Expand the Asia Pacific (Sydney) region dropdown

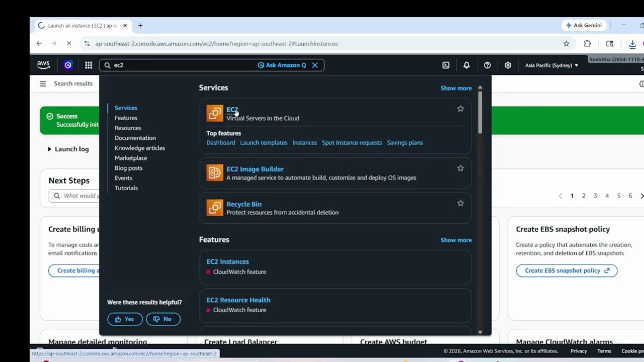tap(551, 65)
